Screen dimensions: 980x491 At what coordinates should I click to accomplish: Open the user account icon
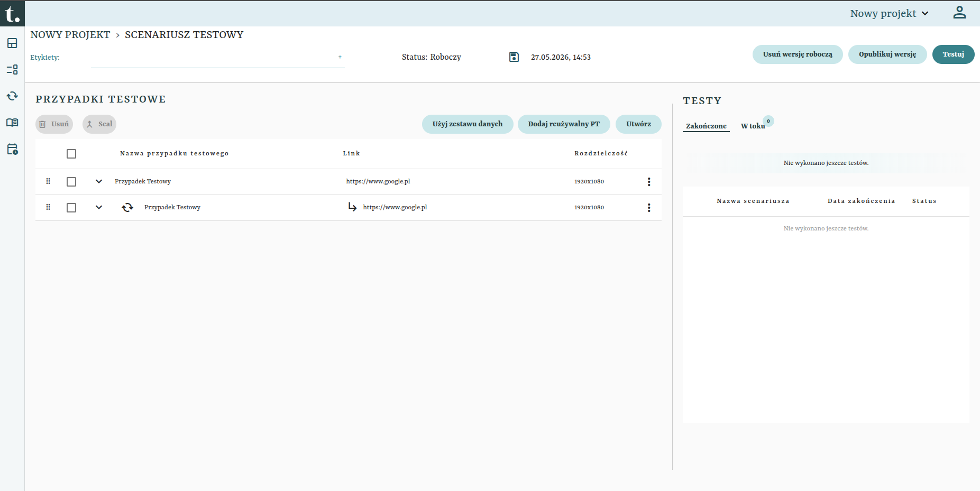(959, 13)
